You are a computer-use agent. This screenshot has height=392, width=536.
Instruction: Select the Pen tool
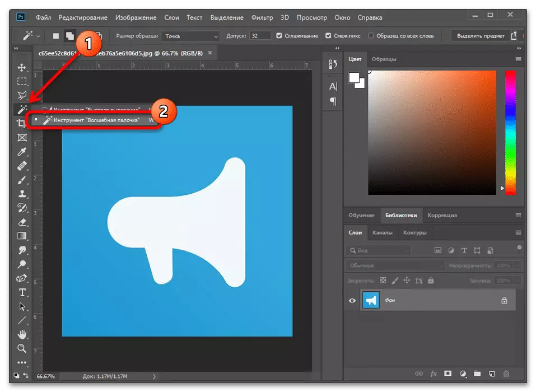point(22,278)
